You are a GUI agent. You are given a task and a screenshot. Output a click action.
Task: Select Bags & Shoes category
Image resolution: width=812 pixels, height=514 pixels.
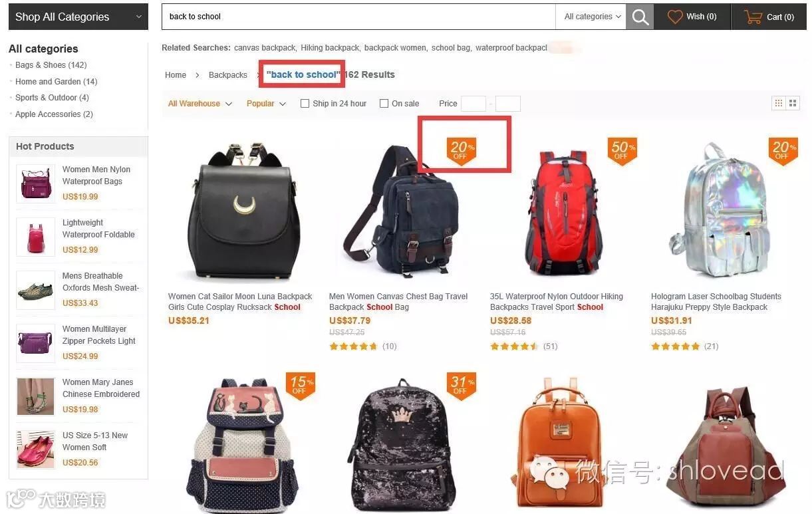point(51,65)
